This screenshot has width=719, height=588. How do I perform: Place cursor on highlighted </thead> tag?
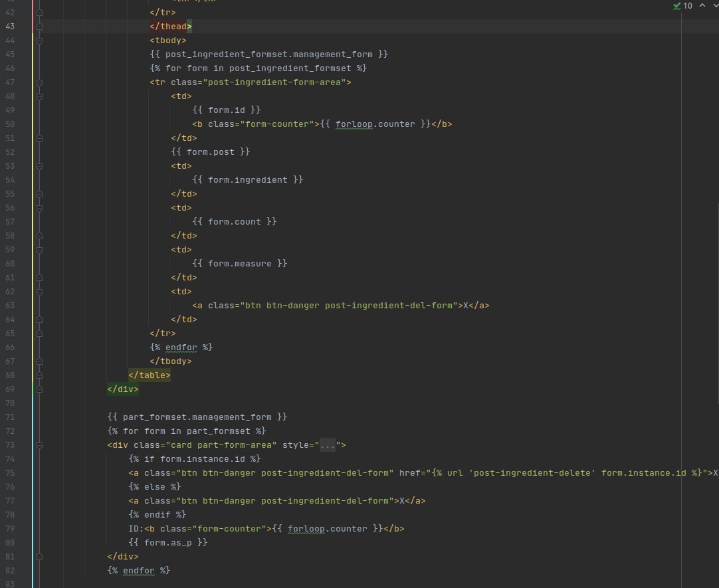171,27
